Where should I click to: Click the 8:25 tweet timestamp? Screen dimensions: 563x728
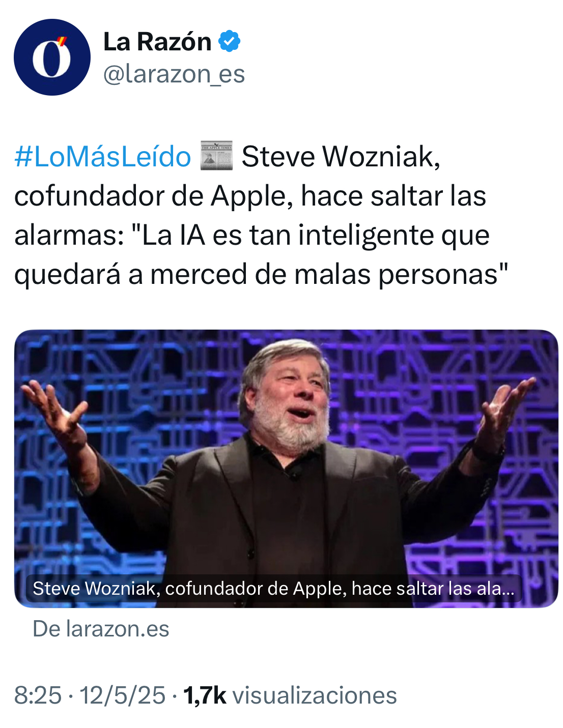click(38, 695)
